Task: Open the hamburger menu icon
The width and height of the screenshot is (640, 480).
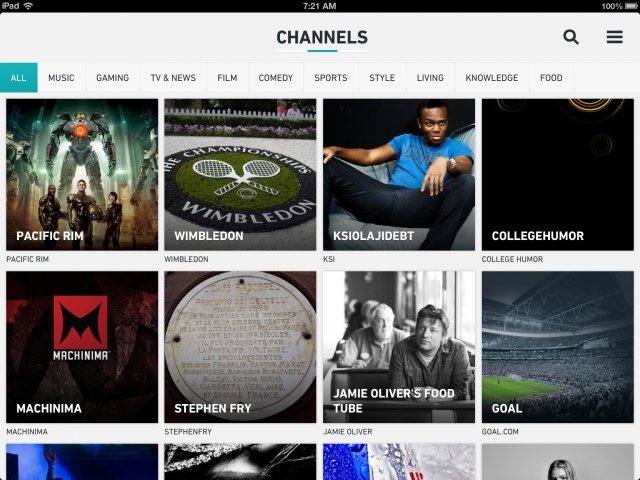Action: (614, 37)
